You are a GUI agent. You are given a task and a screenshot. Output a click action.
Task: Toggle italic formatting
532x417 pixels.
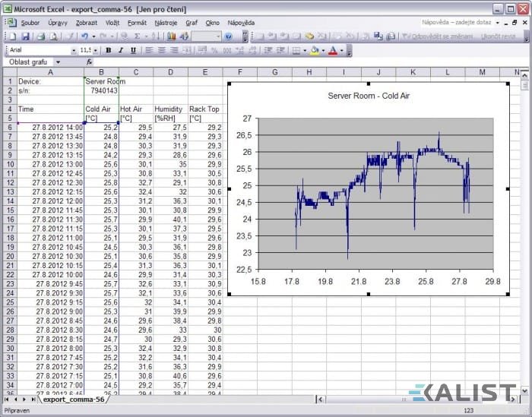(121, 50)
